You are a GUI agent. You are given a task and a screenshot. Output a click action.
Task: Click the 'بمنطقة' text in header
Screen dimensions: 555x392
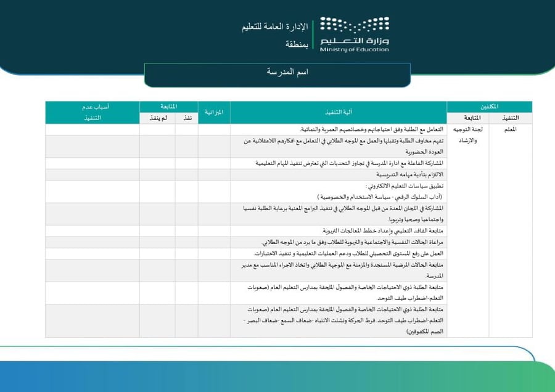click(297, 44)
